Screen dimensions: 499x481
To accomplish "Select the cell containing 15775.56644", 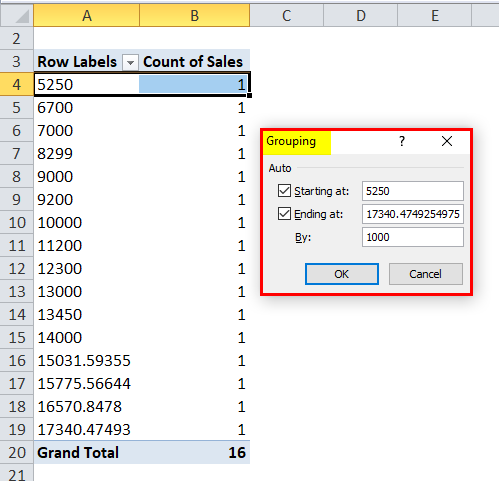I will click(87, 384).
